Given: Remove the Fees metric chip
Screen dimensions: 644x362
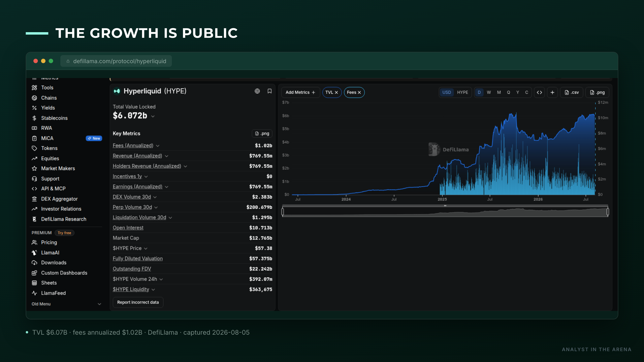Looking at the screenshot, I should [x=359, y=93].
